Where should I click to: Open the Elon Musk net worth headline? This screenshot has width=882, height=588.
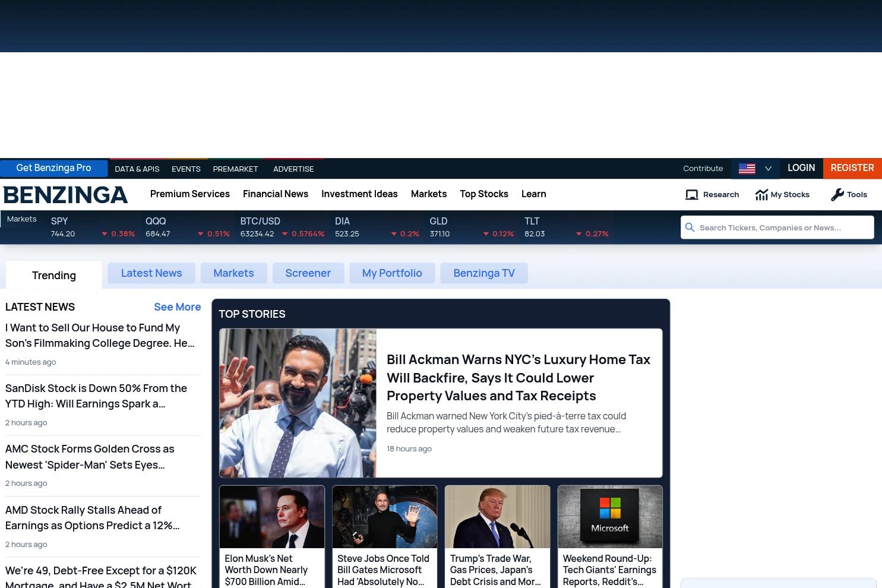click(x=266, y=570)
